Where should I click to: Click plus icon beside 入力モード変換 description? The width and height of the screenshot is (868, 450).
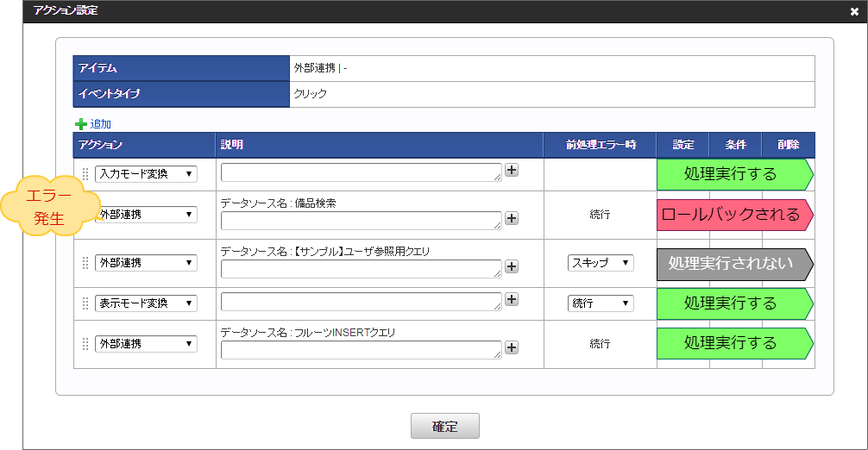[512, 171]
